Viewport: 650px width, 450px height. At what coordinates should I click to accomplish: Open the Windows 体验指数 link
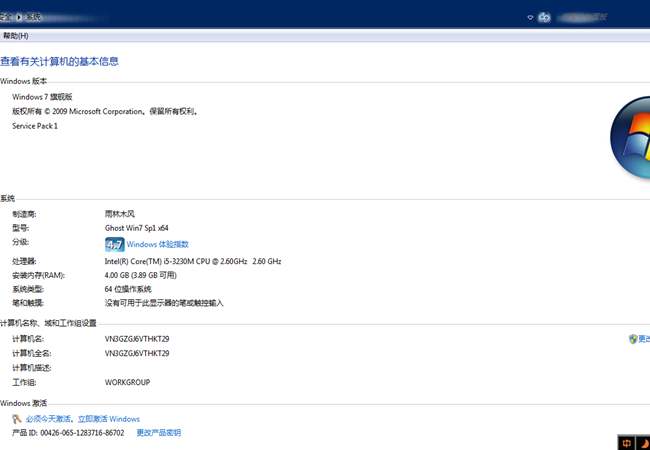[x=158, y=244]
